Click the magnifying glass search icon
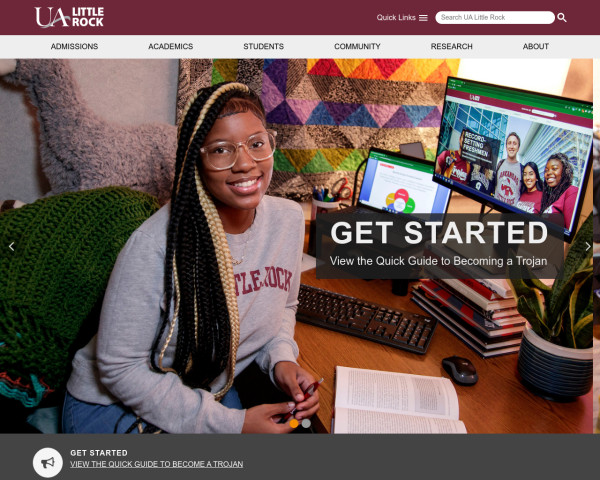The height and width of the screenshot is (480, 600). [x=562, y=18]
